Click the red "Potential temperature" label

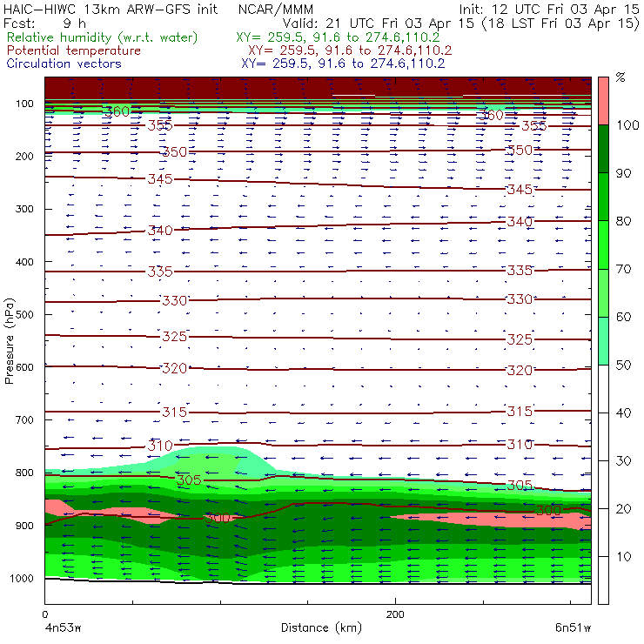coord(73,50)
